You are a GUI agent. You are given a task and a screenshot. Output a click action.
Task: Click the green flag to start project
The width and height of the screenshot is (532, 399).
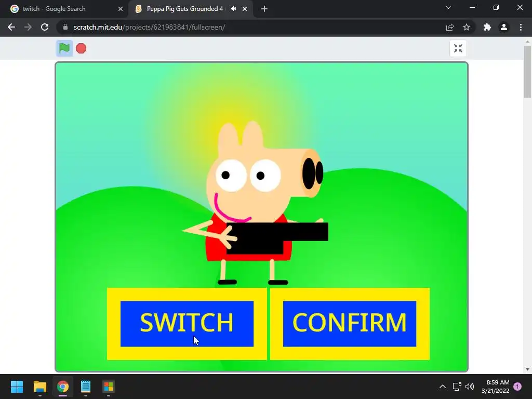(x=64, y=48)
